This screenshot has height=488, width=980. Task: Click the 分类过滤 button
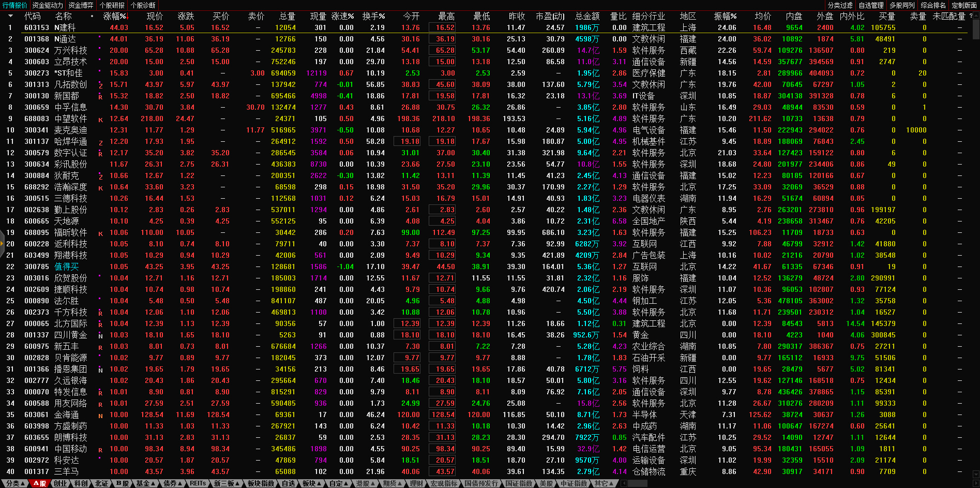click(x=840, y=5)
